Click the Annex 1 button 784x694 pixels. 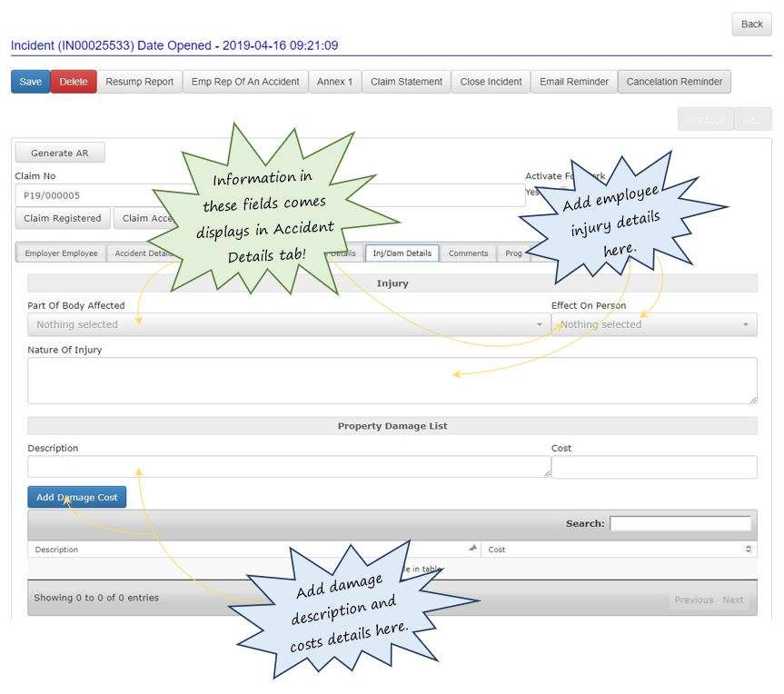pyautogui.click(x=335, y=81)
